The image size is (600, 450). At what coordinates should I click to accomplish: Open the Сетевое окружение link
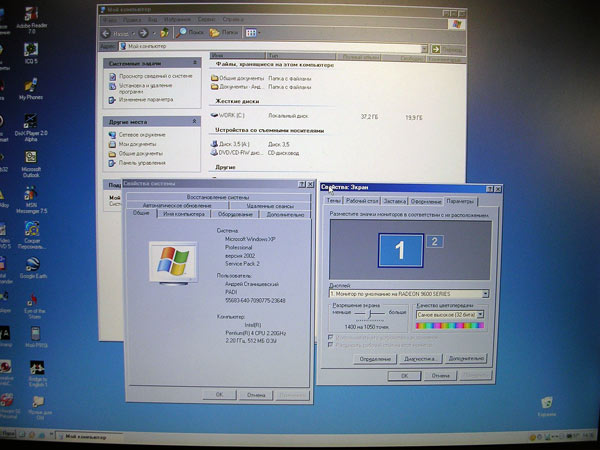coord(142,135)
